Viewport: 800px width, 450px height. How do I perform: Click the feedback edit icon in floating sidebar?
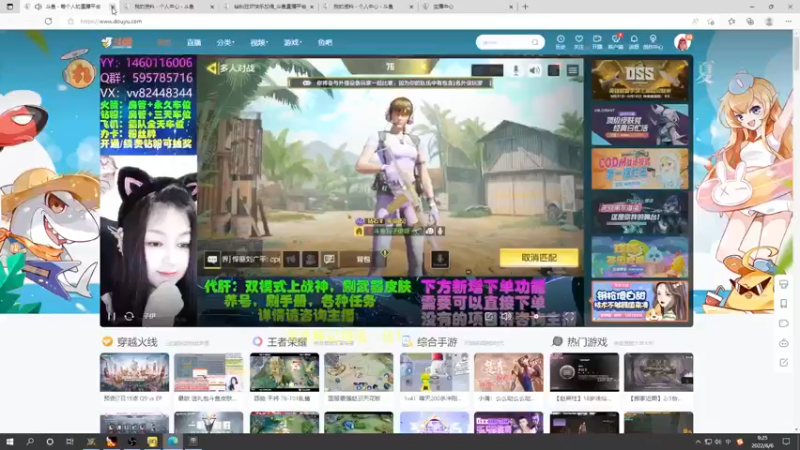click(x=784, y=363)
